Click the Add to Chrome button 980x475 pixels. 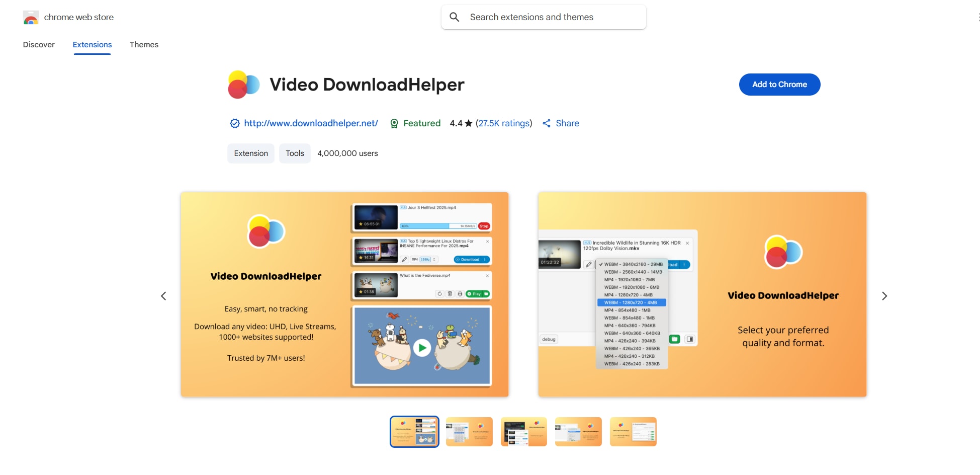(779, 85)
